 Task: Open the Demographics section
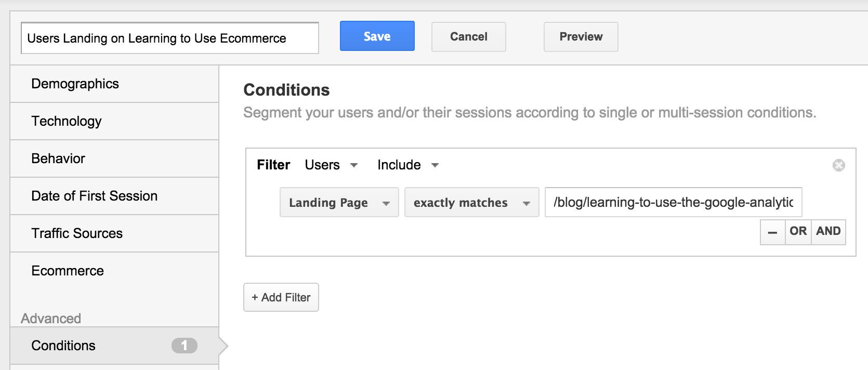click(x=114, y=84)
